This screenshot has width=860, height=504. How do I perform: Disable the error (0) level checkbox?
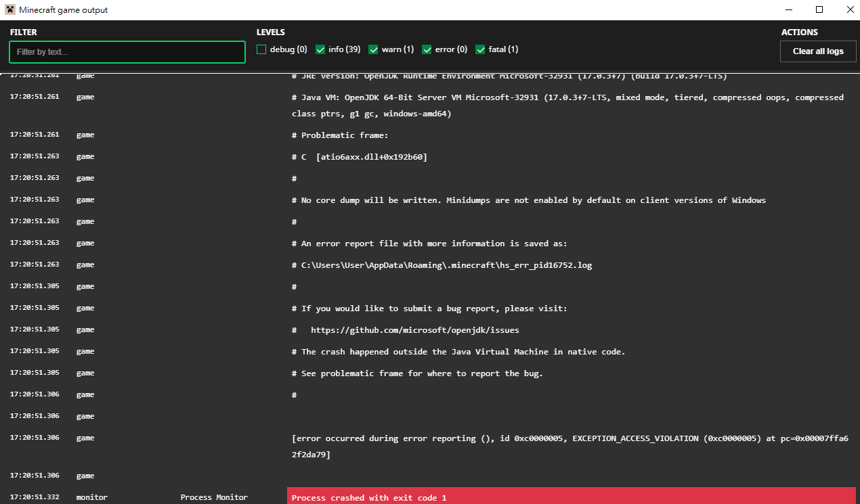coord(427,49)
